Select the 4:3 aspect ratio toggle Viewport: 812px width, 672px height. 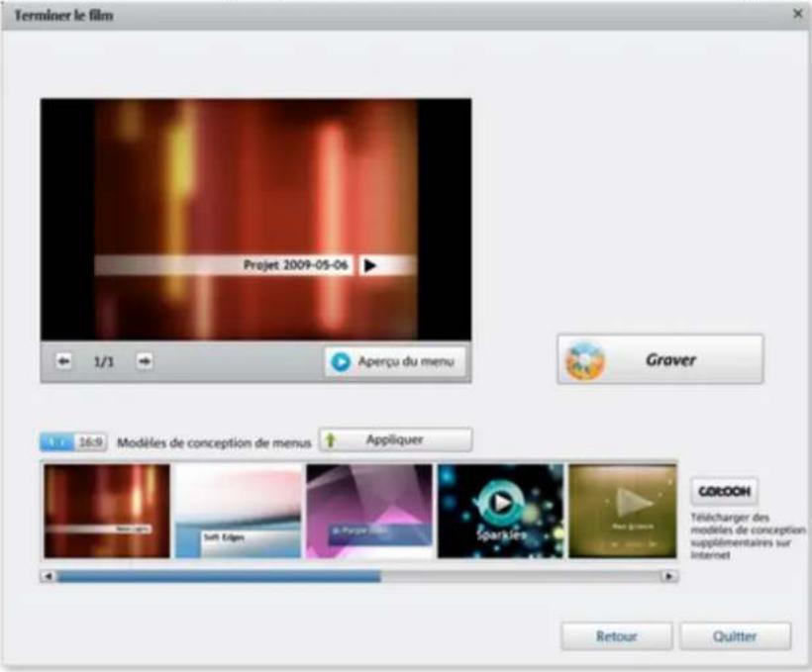(x=57, y=442)
